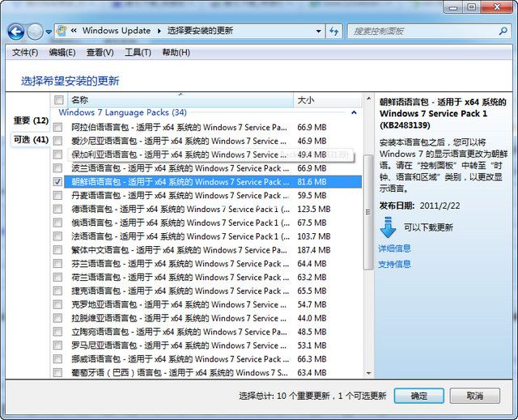Check the 保加利亚语语言包 checkbox
This screenshot has height=420, width=518.
(57, 155)
